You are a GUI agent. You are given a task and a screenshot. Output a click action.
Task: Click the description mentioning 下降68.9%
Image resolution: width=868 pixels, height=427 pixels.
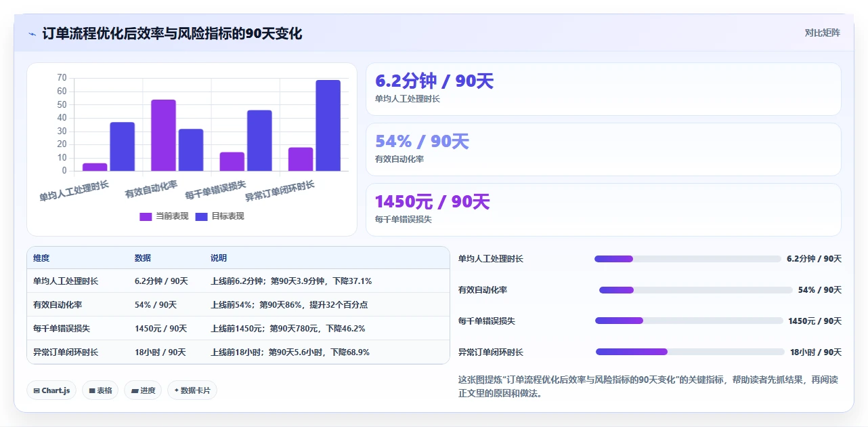coord(290,352)
